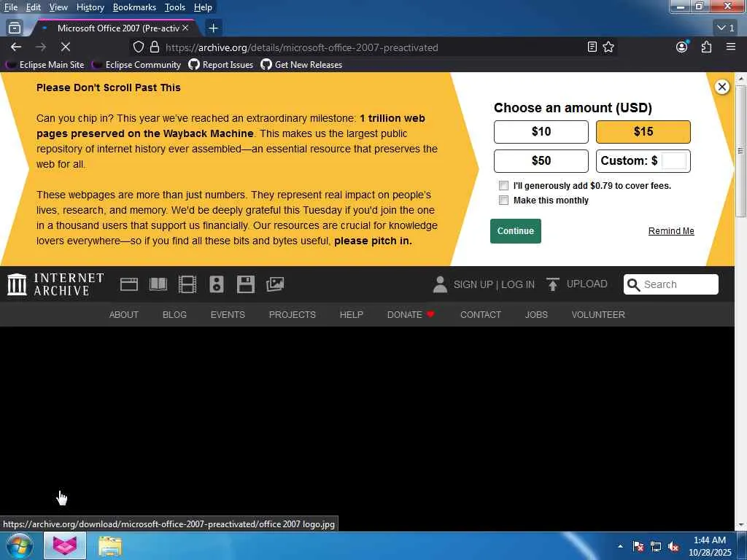The height and width of the screenshot is (560, 747).
Task: Select the $15 donation amount
Action: pos(643,132)
